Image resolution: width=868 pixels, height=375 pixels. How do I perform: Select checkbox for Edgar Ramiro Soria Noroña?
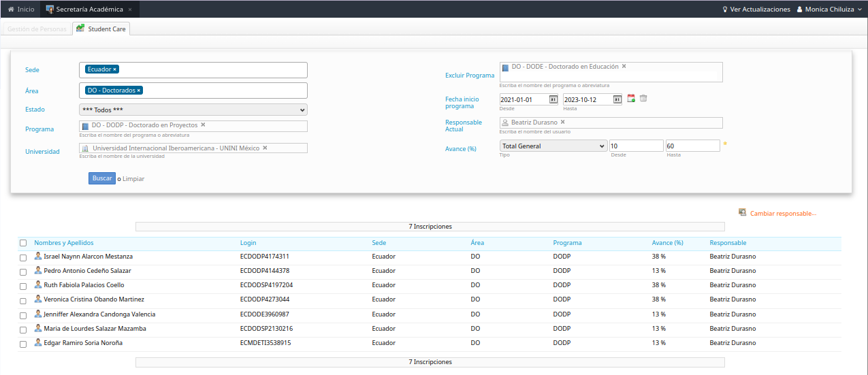coord(23,344)
